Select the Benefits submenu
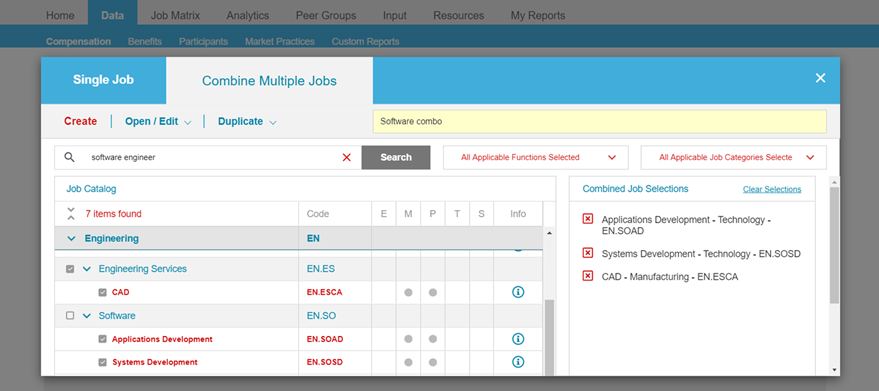Screen dimensions: 879x391 coord(145,42)
